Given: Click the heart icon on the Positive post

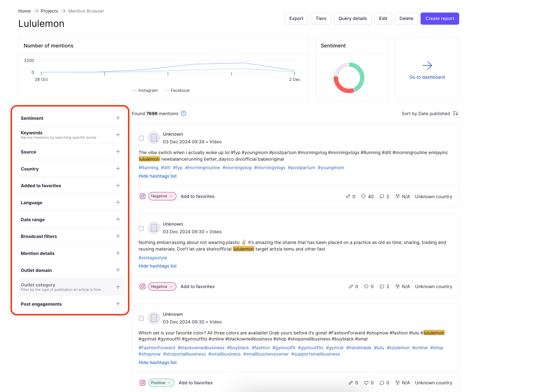Looking at the screenshot, I should (366, 383).
